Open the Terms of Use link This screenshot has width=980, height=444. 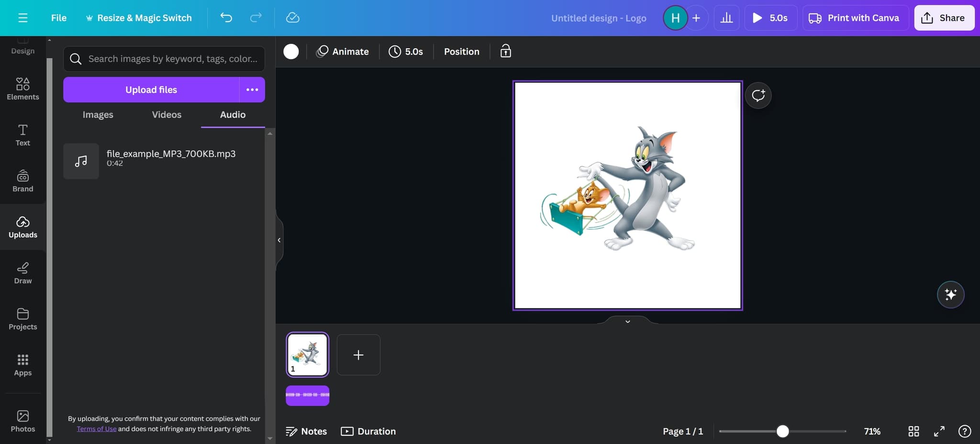[97, 429]
